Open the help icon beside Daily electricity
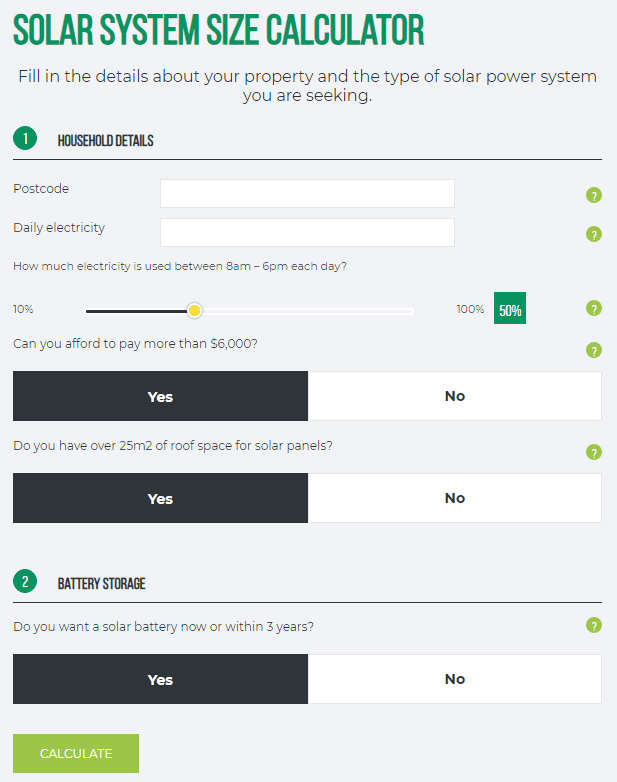 (594, 234)
